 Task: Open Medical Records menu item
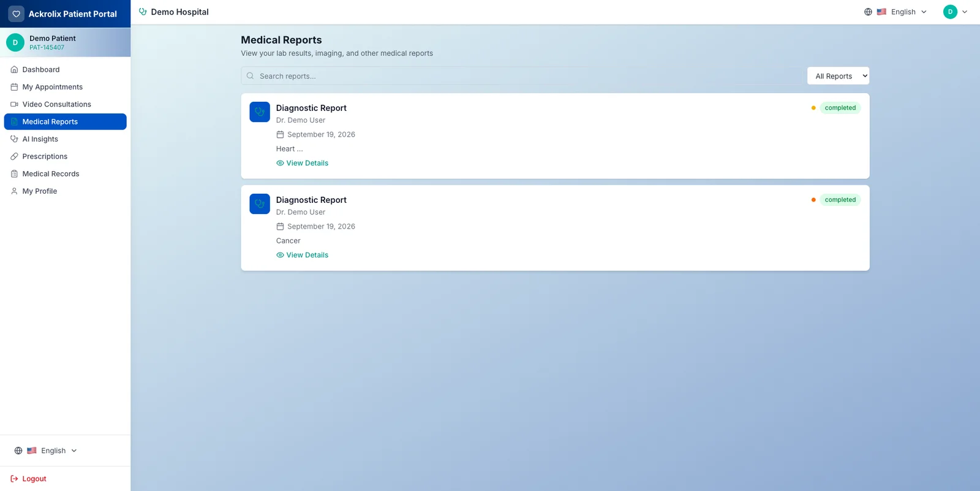point(66,174)
